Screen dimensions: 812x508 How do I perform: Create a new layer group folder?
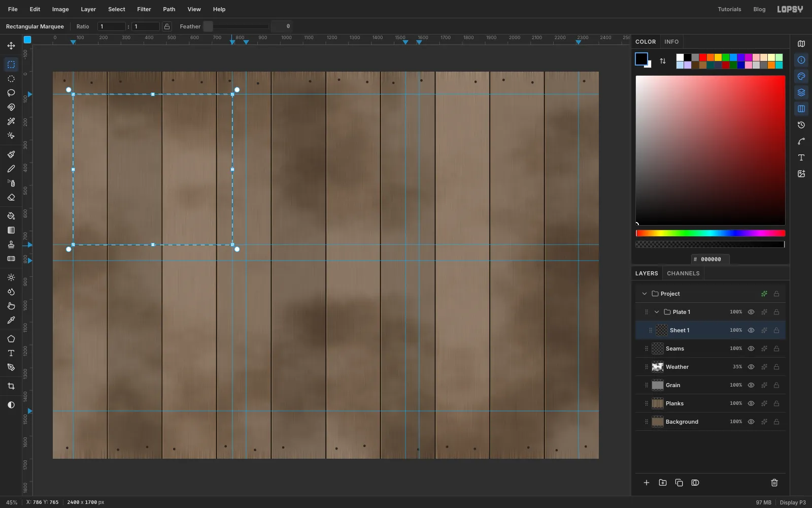tap(663, 483)
